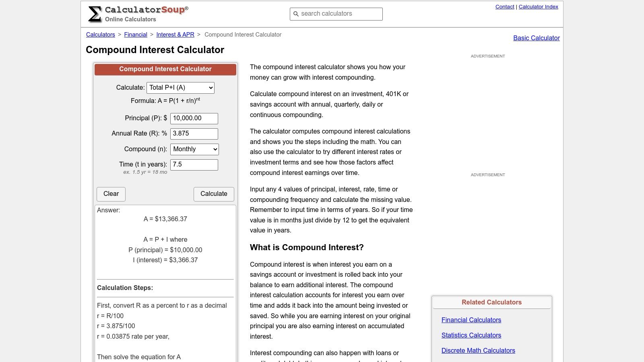Open the Calculators breadcrumb link
Viewport: 644px width, 362px height.
[100, 35]
